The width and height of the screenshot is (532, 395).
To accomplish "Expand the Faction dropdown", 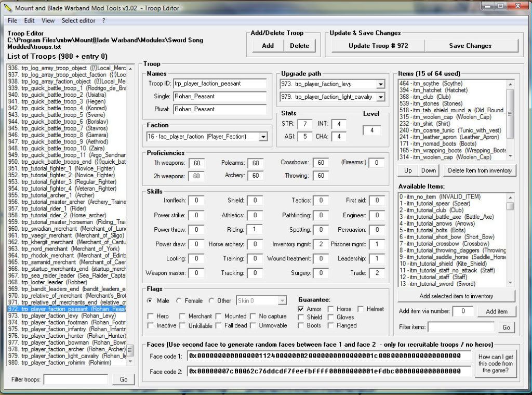I will pyautogui.click(x=263, y=137).
